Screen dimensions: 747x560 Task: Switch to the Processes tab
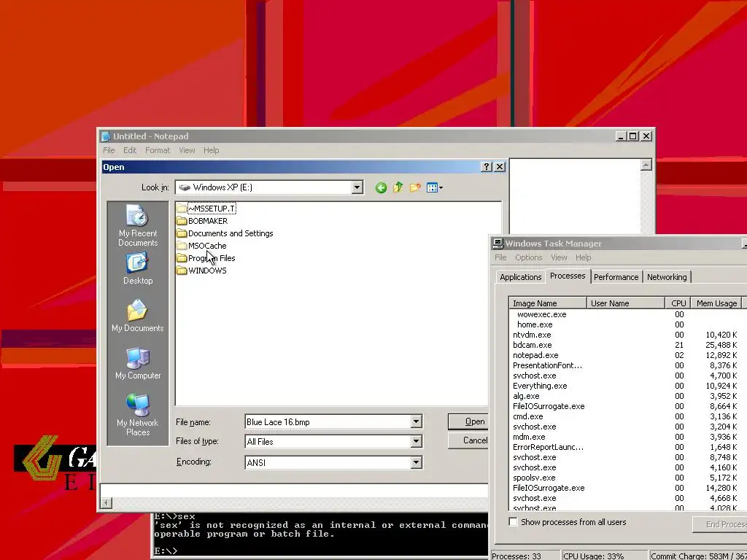568,276
